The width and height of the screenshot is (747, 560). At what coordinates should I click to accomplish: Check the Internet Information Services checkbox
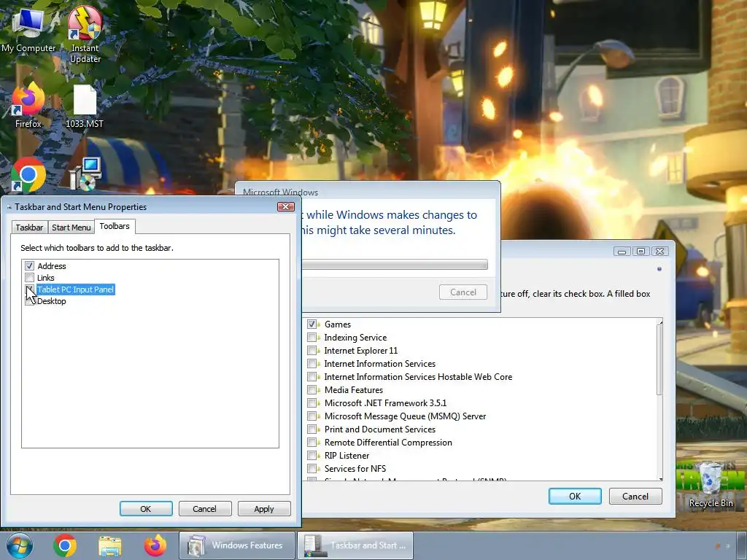coord(312,364)
